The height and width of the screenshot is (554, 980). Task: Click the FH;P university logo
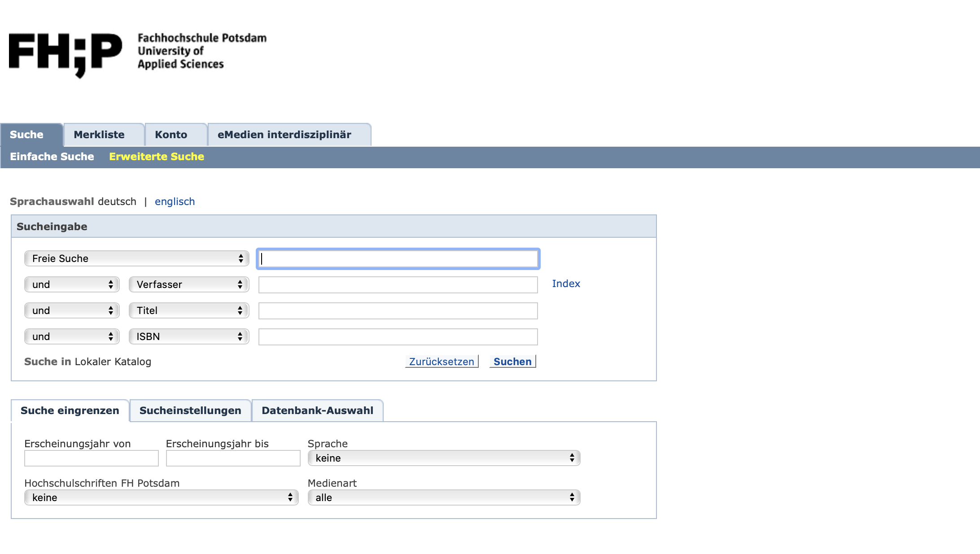[66, 54]
